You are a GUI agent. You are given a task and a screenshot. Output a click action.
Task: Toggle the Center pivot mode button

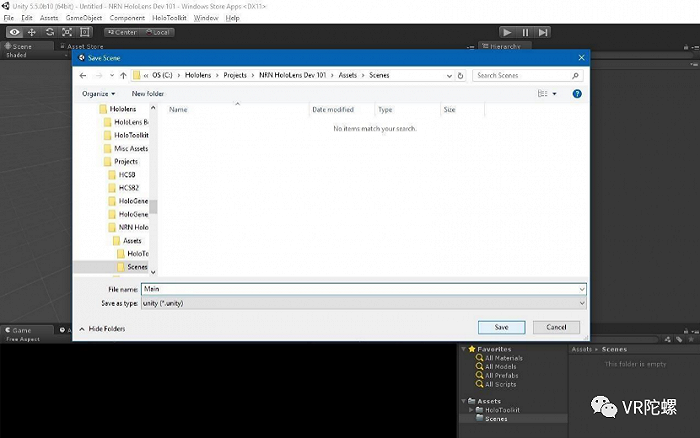pos(122,32)
